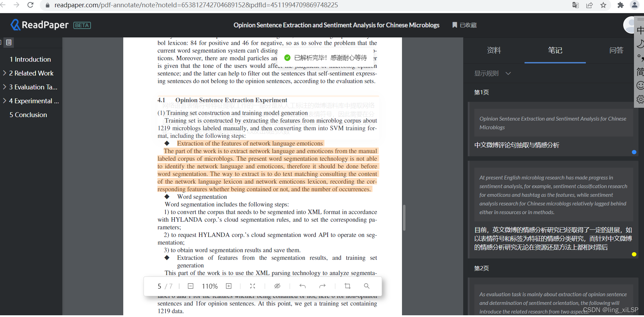The height and width of the screenshot is (317, 644).
Task: Click the yellow color dot on second note
Action: (634, 254)
